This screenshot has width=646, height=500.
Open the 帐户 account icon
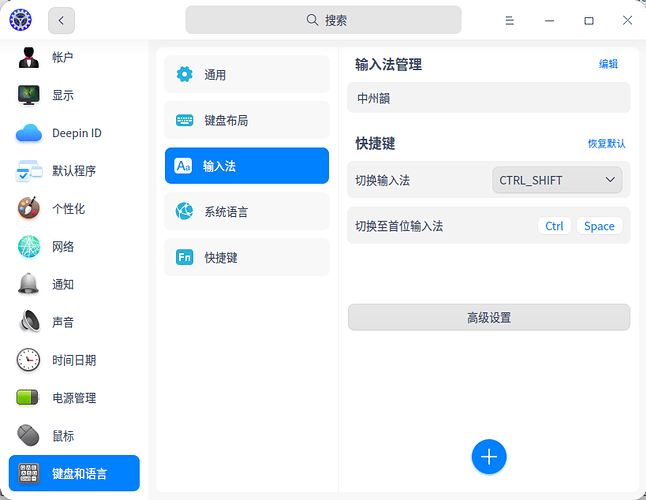(28, 57)
